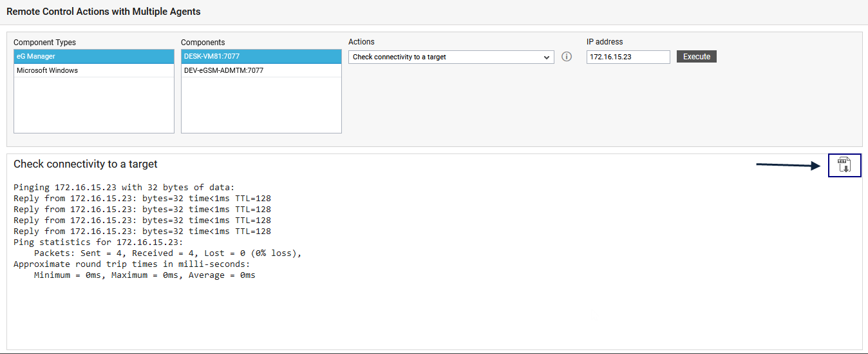Click the output heading Check connectivity to a target
The height and width of the screenshot is (354, 868).
[85, 164]
